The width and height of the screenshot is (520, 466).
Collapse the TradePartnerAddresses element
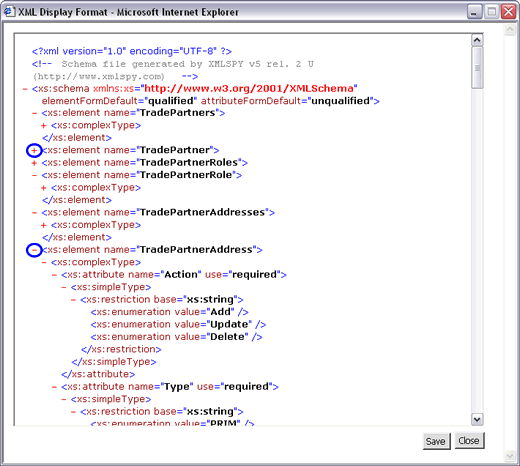34,213
